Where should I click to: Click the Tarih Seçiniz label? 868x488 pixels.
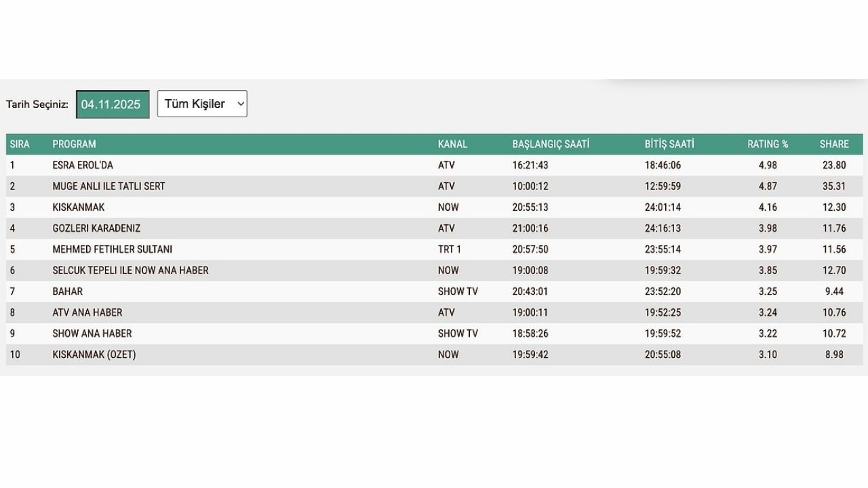(41, 104)
